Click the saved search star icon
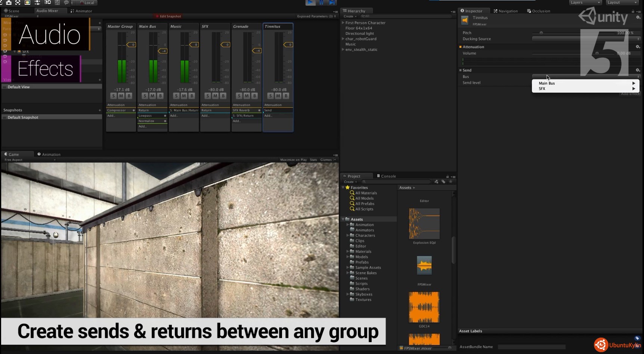 click(x=451, y=182)
